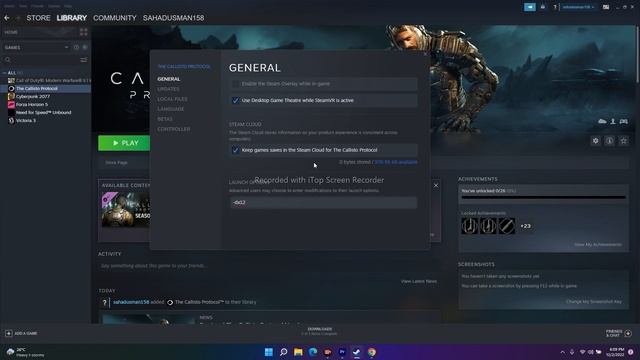Open View My Achievements link
This screenshot has width=640, height=360.
coord(598,244)
